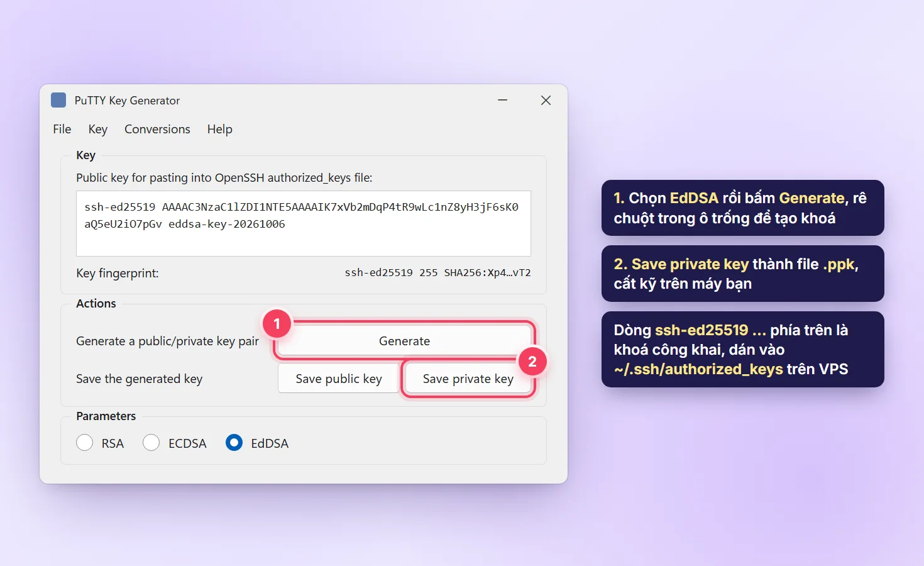The image size is (924, 566).
Task: Open the File menu
Action: tap(62, 129)
